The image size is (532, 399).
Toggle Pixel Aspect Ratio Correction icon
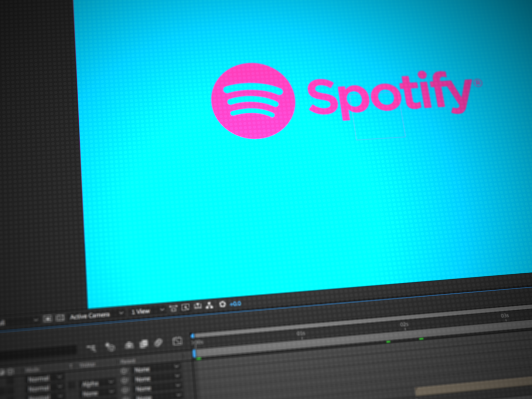pyautogui.click(x=173, y=308)
